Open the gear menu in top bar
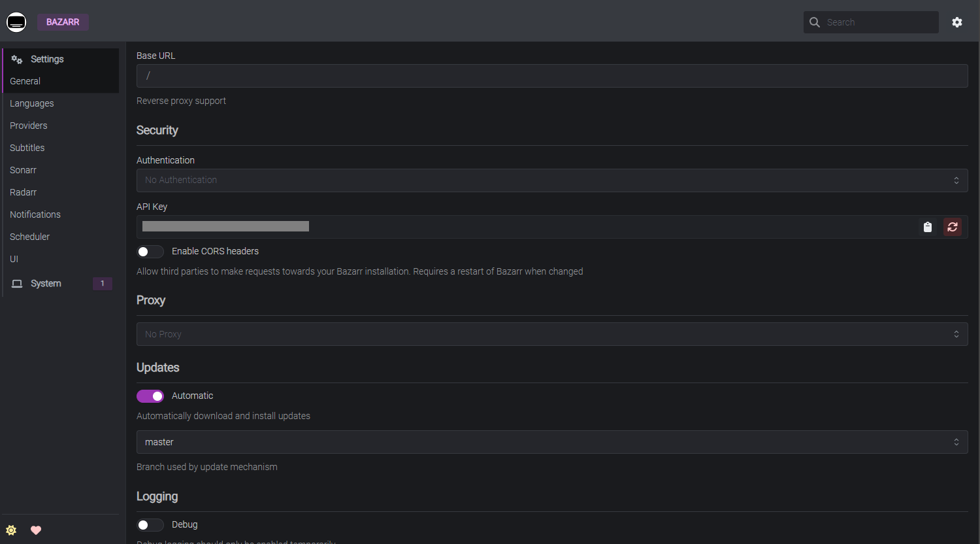 (x=956, y=22)
